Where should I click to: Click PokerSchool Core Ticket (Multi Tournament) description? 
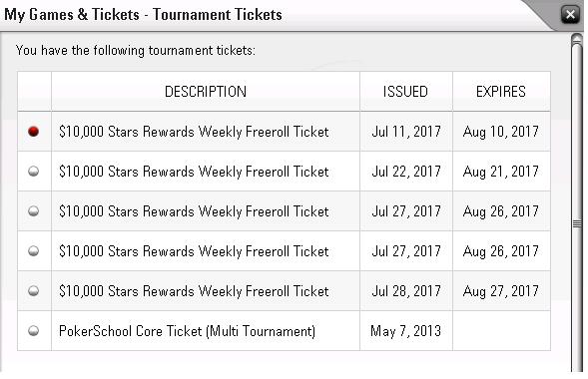[x=187, y=331]
